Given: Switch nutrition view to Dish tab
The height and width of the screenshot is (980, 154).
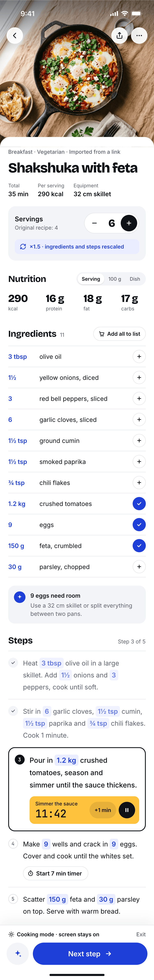Looking at the screenshot, I should click(x=135, y=279).
